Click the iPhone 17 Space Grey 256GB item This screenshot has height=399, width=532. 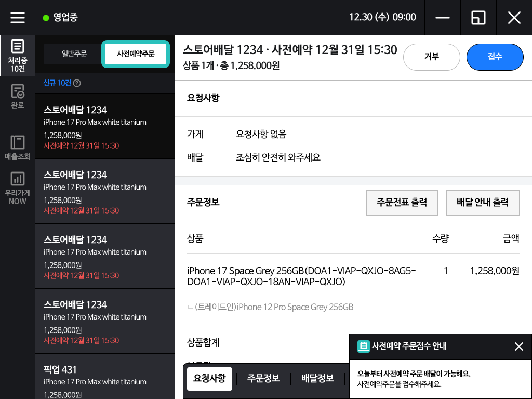pos(301,276)
